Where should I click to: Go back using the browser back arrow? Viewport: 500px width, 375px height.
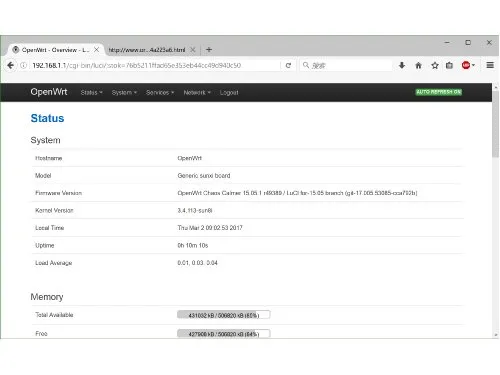10,65
